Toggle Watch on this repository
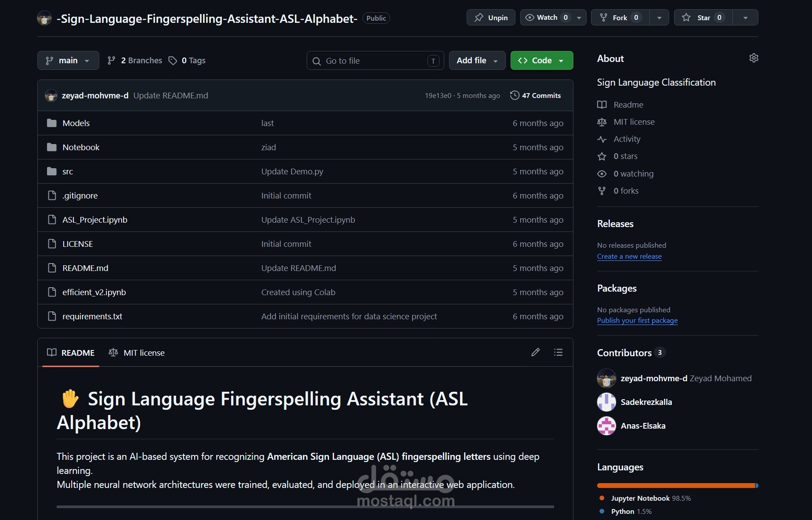This screenshot has width=812, height=520. click(x=546, y=18)
